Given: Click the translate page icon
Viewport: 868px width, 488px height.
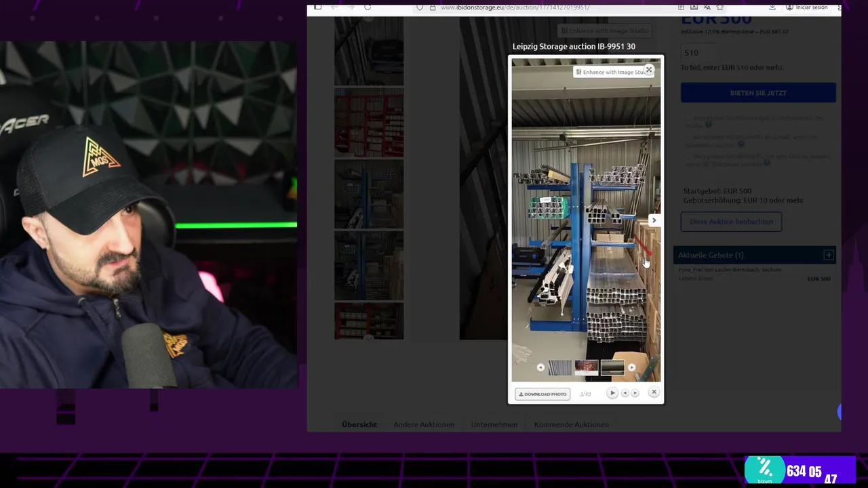Looking at the screenshot, I should [x=707, y=7].
